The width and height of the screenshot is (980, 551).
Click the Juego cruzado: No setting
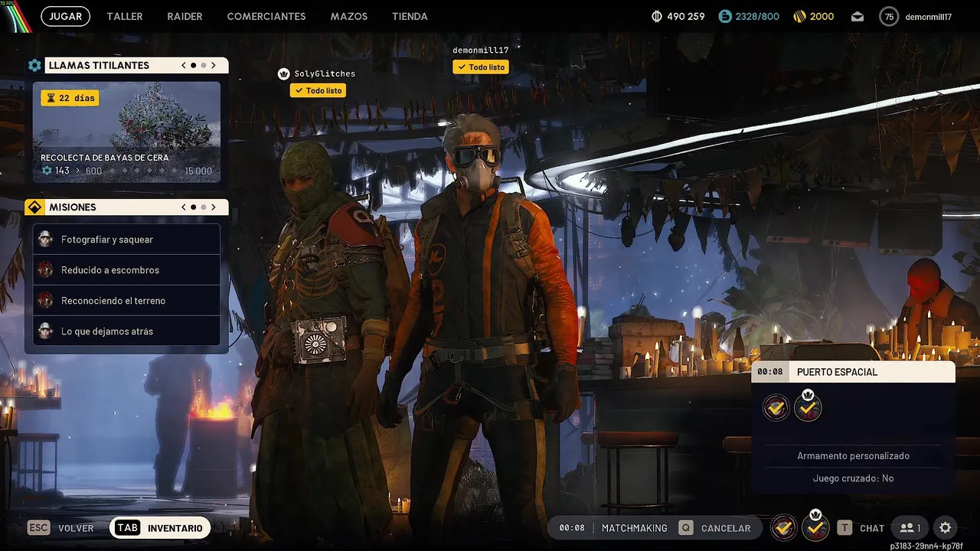[x=854, y=478]
